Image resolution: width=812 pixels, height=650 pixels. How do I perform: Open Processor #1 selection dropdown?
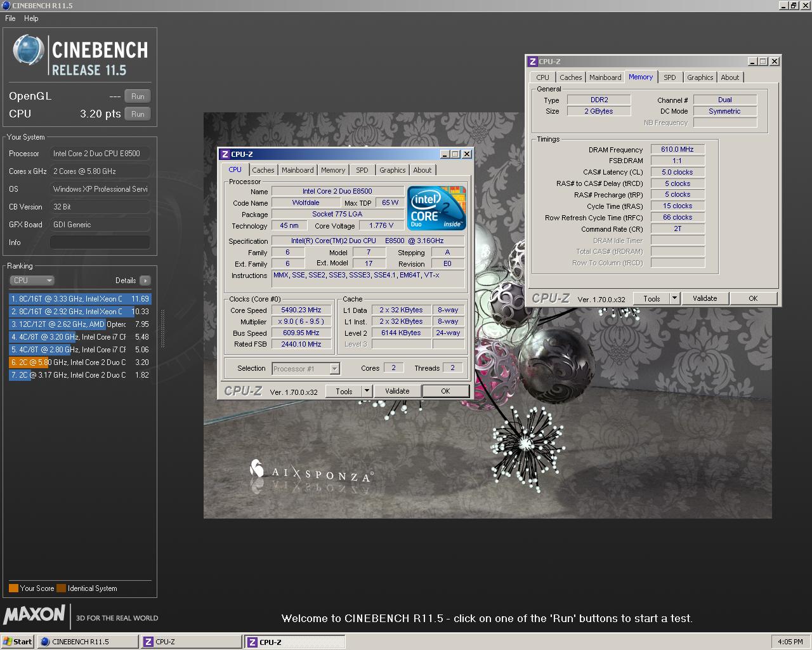point(306,369)
